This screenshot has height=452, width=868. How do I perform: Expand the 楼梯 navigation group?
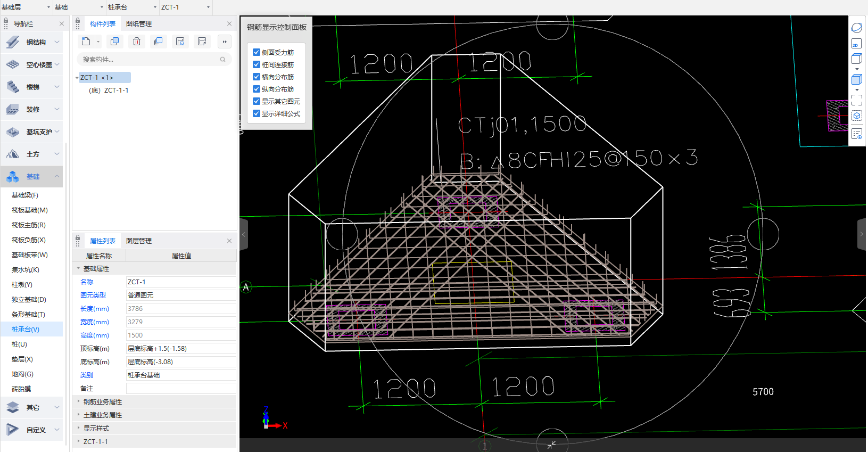click(31, 87)
